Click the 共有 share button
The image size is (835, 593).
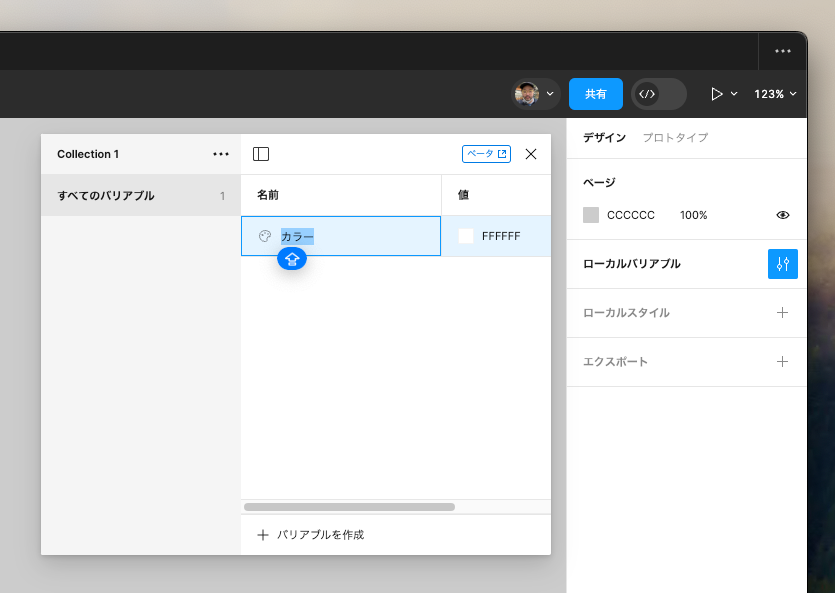(595, 94)
